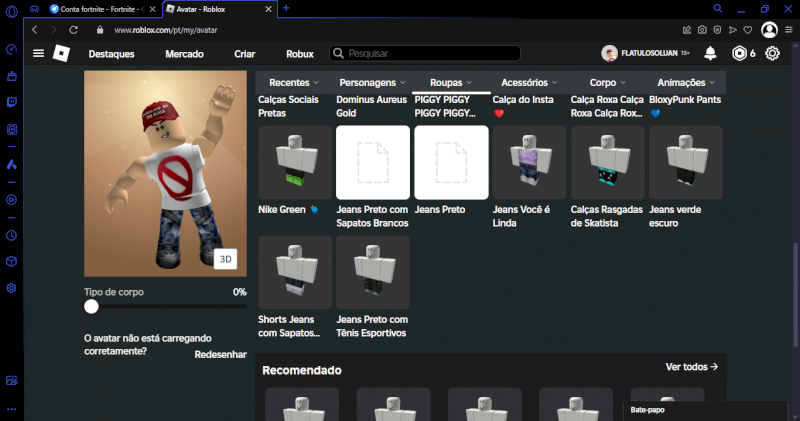Open the notifications bell
This screenshot has height=421, width=800.
(710, 53)
